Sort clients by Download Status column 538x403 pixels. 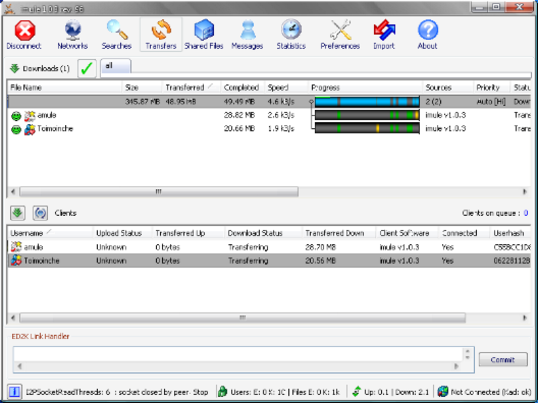point(263,233)
